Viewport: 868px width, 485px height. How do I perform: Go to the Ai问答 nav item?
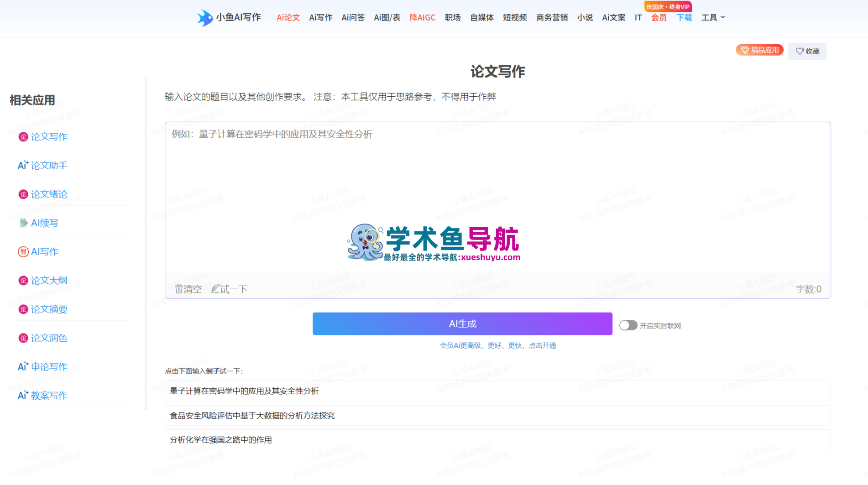click(353, 18)
